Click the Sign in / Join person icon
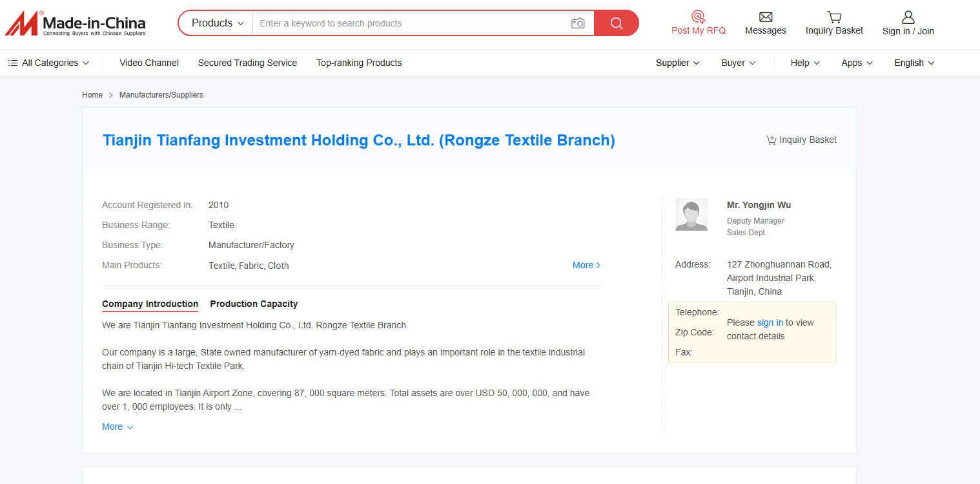The image size is (980, 484). 908,17
